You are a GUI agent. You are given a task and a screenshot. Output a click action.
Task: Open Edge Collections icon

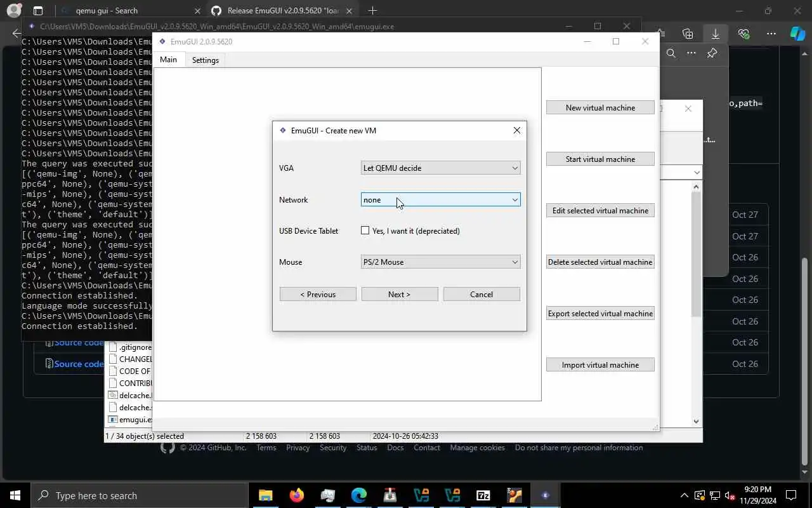click(x=688, y=34)
